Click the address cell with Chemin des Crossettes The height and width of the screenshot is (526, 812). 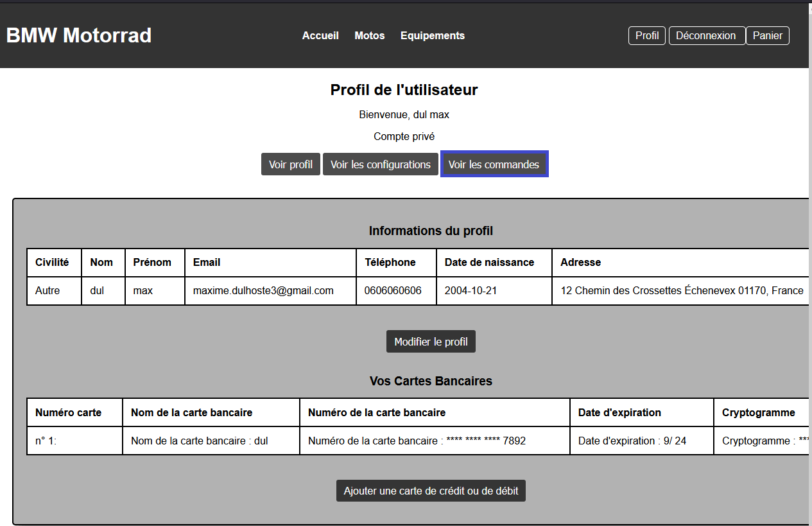[x=682, y=290]
